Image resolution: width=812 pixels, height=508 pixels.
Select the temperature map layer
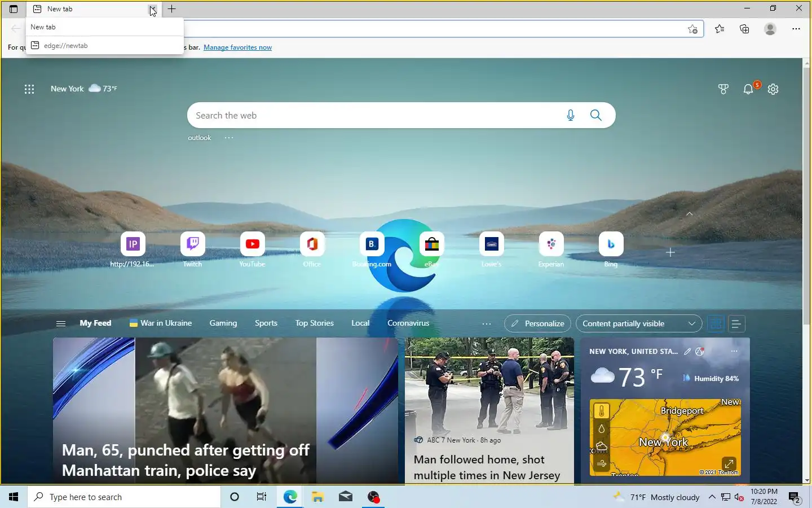tap(602, 411)
